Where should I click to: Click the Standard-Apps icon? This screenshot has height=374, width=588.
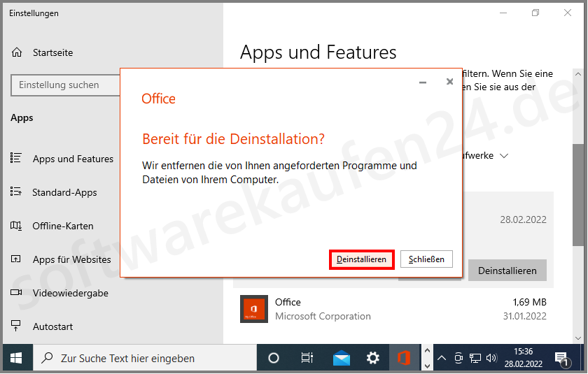click(15, 192)
